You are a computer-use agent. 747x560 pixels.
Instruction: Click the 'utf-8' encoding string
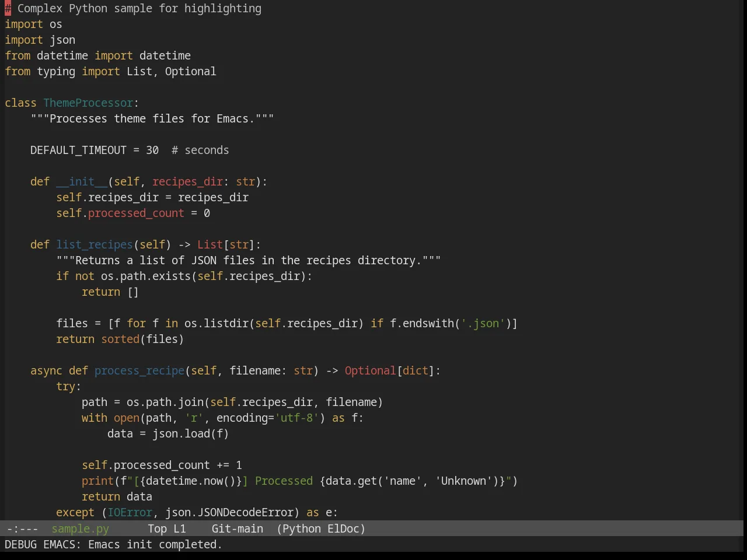click(x=297, y=418)
